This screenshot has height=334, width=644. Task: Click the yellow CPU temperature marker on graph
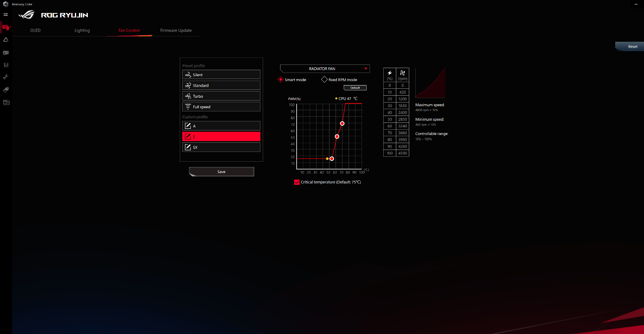pos(327,158)
